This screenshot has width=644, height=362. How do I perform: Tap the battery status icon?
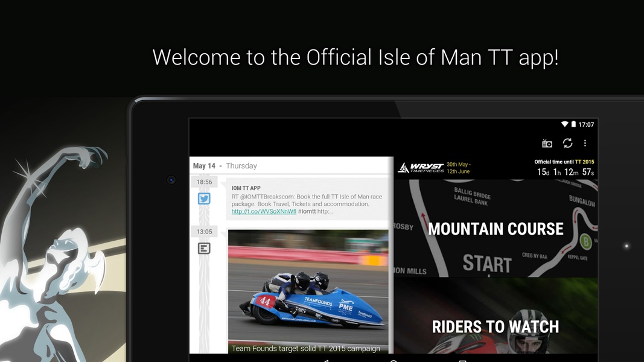click(x=573, y=124)
